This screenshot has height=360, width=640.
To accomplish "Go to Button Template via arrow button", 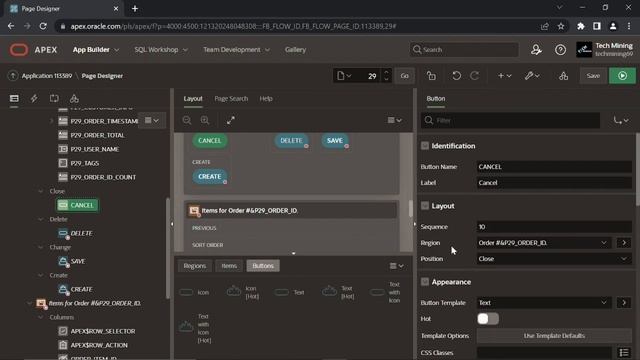I will tap(624, 302).
